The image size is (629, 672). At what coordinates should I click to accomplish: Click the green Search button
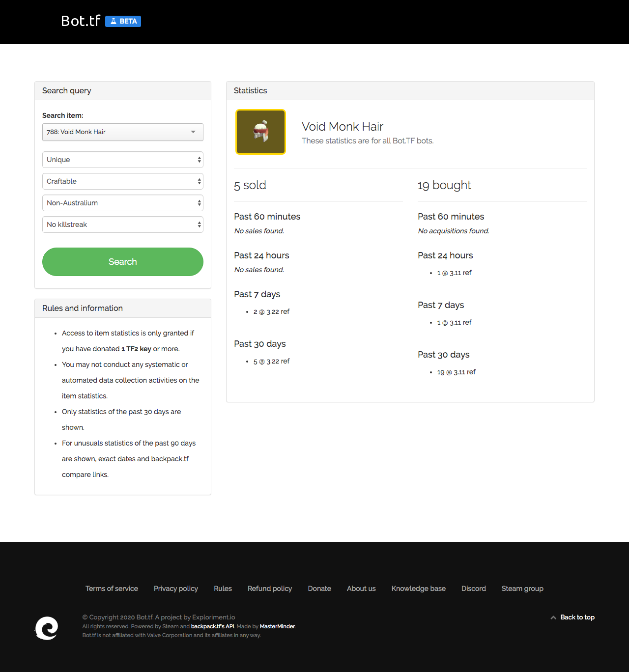123,262
